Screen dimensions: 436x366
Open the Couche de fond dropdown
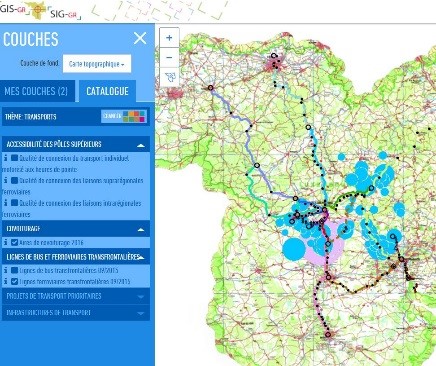97,64
